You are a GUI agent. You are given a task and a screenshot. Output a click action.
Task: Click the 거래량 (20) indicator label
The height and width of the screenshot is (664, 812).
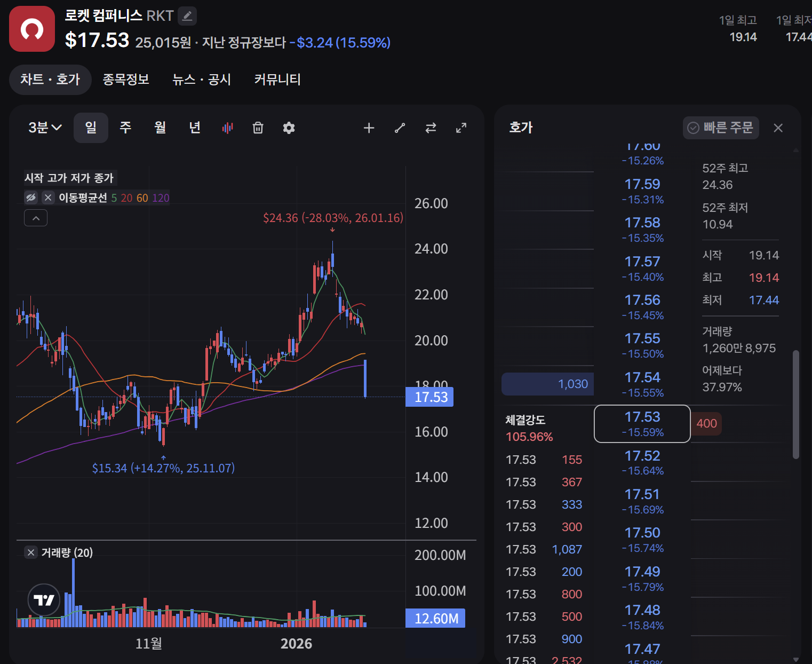[x=67, y=552]
